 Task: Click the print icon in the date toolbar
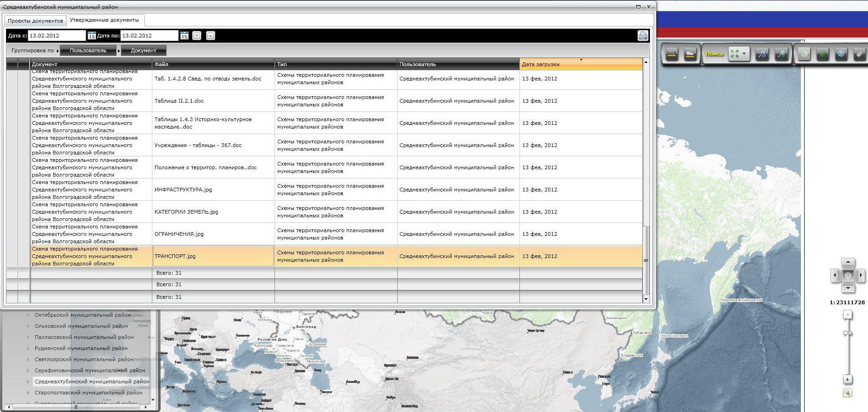pyautogui.click(x=643, y=36)
